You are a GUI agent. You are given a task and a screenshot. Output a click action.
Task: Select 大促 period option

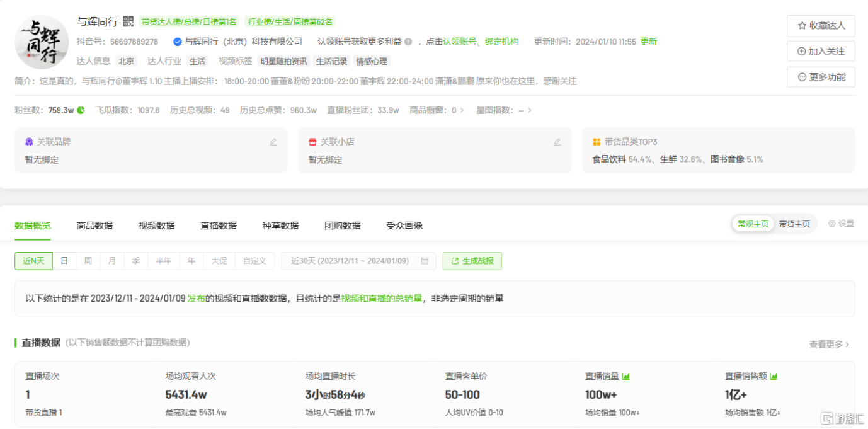219,261
